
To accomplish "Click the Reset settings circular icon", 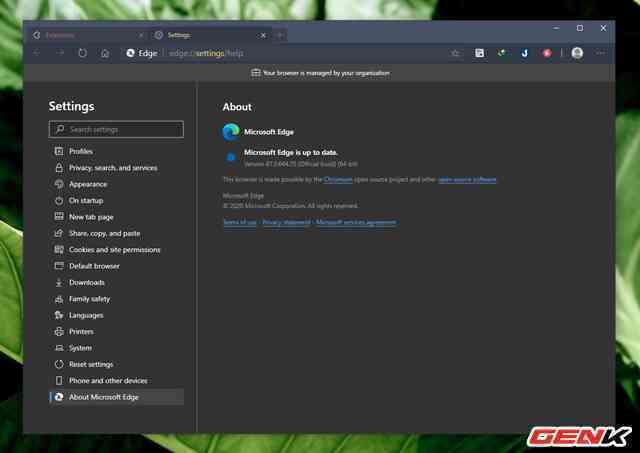I will click(59, 364).
